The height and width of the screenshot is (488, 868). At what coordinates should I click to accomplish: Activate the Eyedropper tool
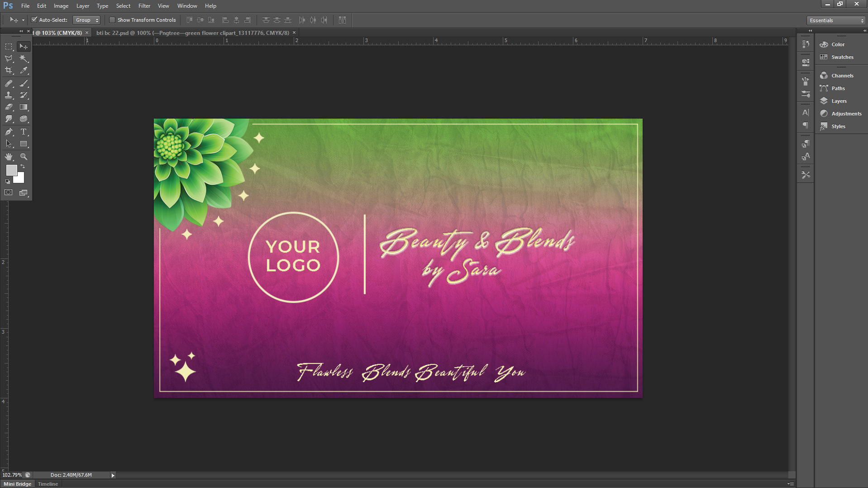pos(24,71)
